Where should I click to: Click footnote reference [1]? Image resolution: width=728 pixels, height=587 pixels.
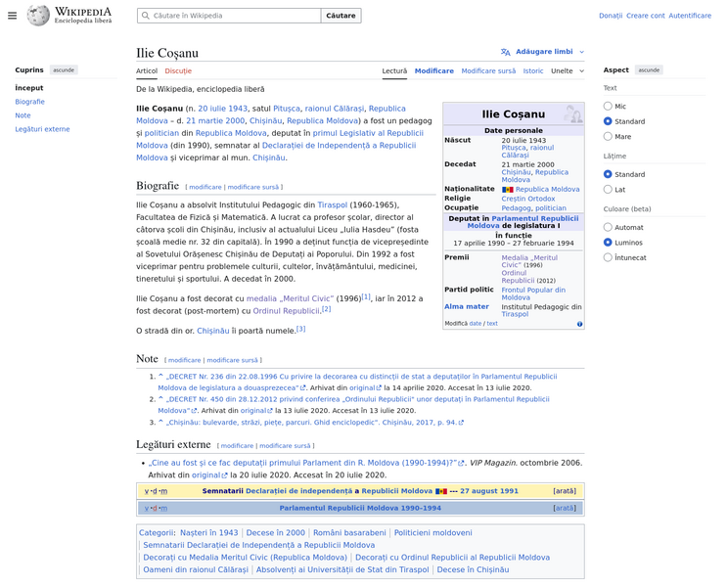click(366, 297)
